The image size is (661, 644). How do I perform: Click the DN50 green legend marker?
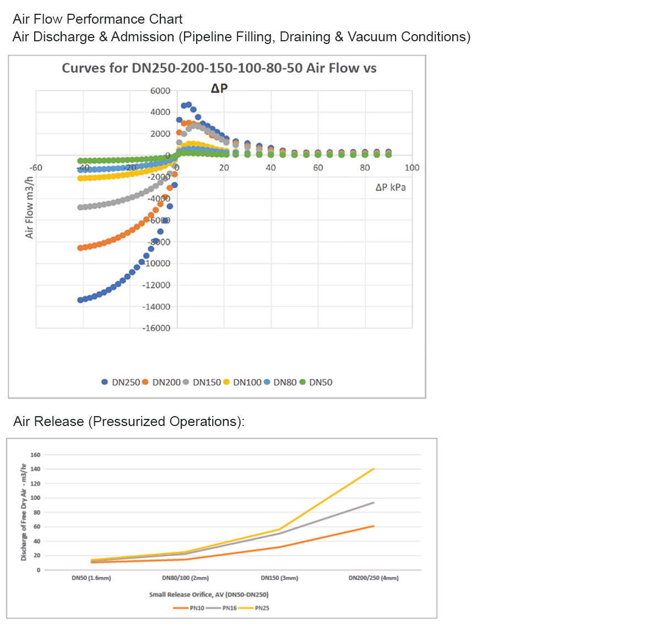coord(302,382)
